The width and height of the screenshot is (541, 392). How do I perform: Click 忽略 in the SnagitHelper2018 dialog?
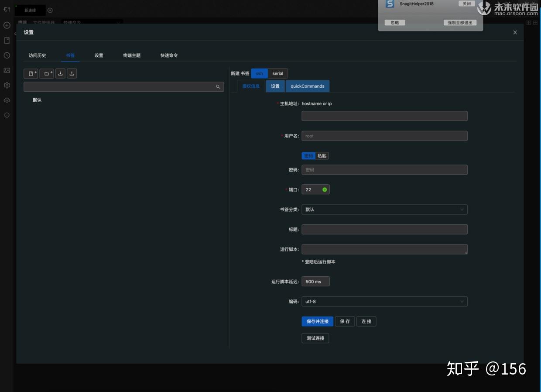pyautogui.click(x=395, y=23)
